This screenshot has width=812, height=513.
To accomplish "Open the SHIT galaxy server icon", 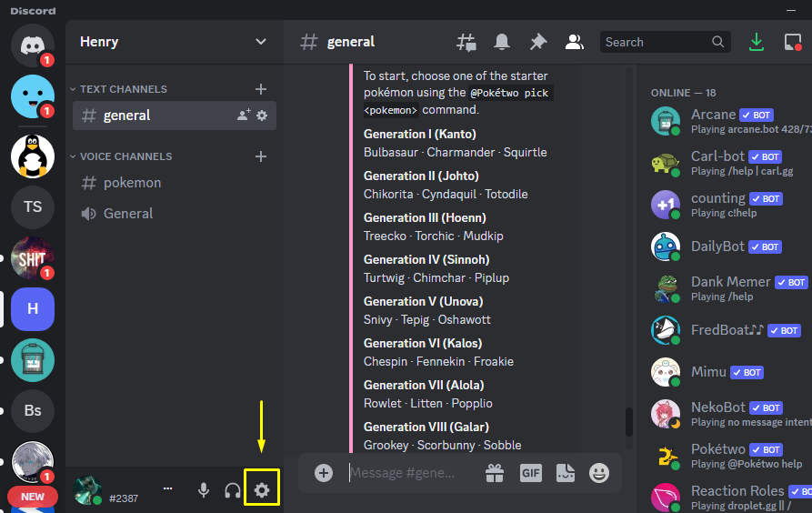I will (33, 258).
